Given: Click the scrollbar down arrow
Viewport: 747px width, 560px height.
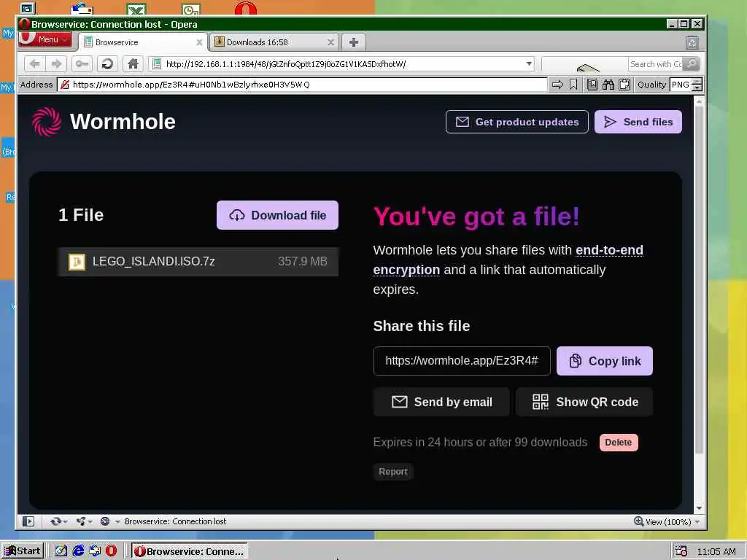Looking at the screenshot, I should point(699,508).
